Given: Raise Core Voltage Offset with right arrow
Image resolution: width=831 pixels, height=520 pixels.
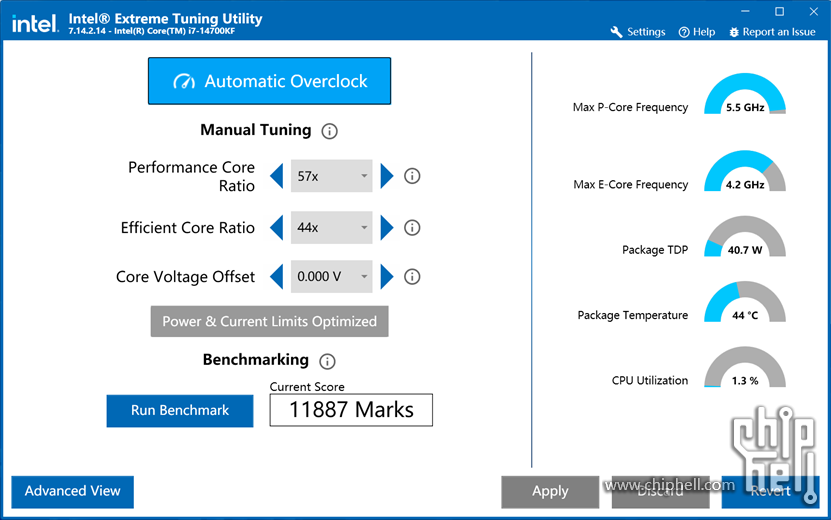Looking at the screenshot, I should [x=387, y=277].
